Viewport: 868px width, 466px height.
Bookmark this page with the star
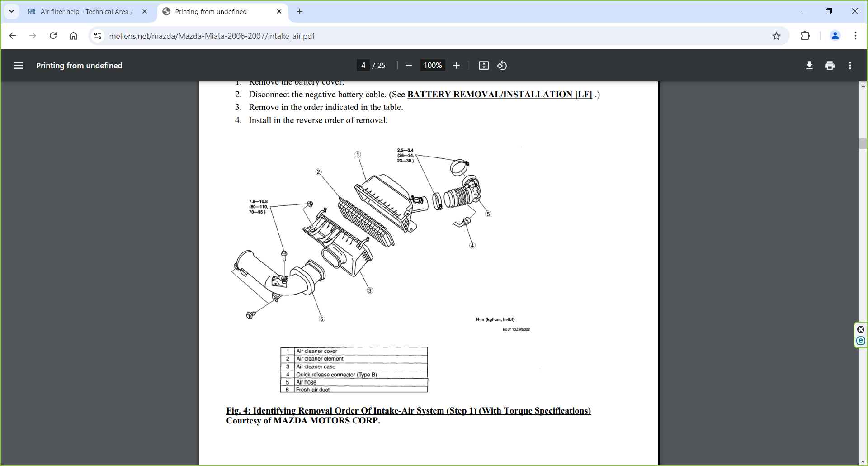click(x=776, y=36)
